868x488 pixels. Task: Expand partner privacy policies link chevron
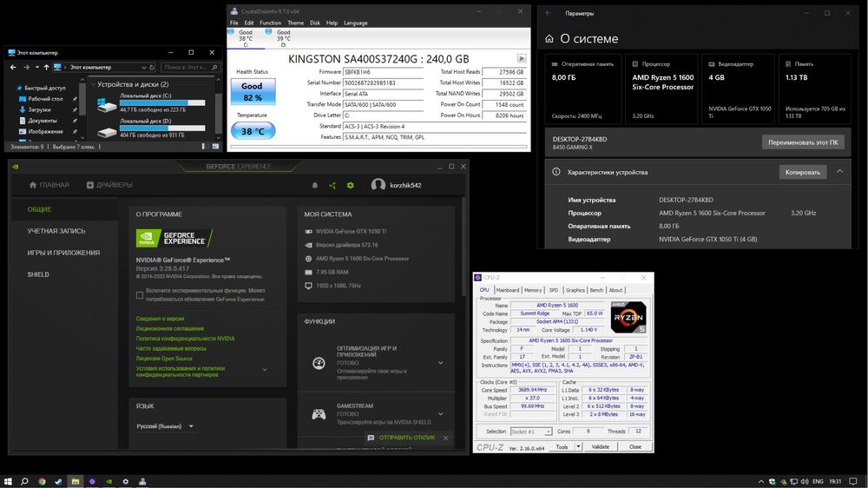265,370
